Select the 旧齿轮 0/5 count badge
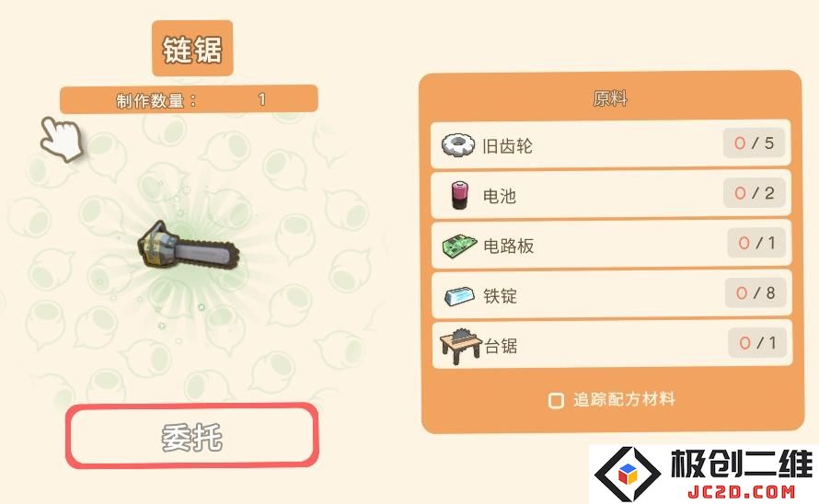 (x=755, y=143)
